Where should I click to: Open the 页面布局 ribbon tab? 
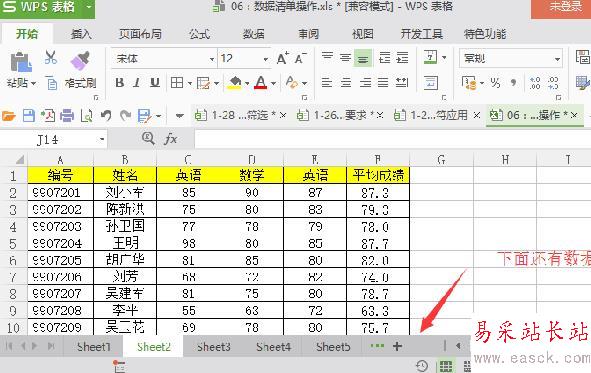pos(140,34)
